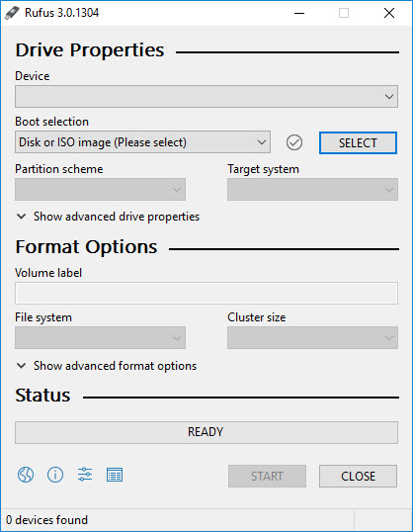
Task: Click the Rufus USB drive title icon
Action: pos(12,13)
